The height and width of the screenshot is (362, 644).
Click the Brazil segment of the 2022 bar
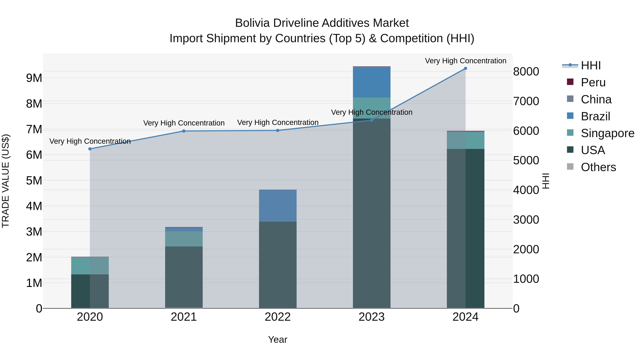pos(278,206)
